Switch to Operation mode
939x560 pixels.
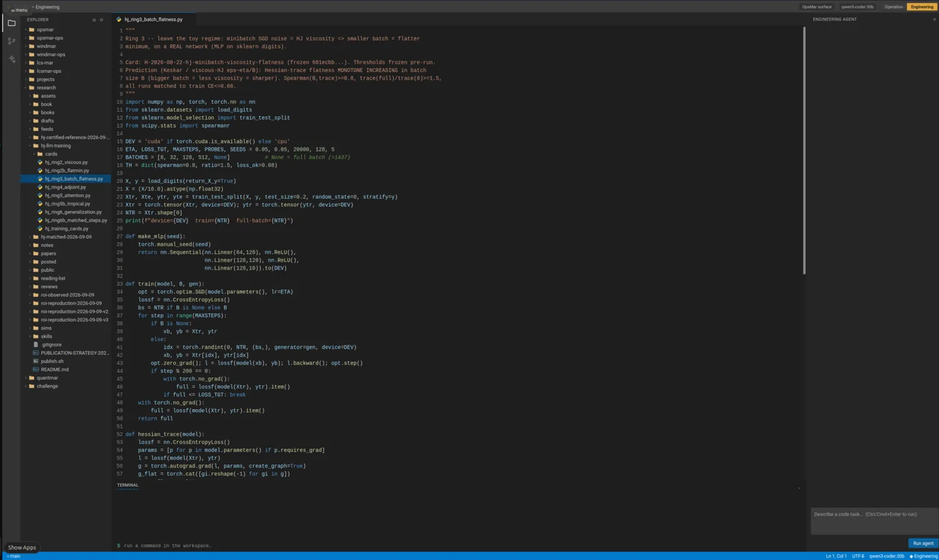pyautogui.click(x=893, y=7)
